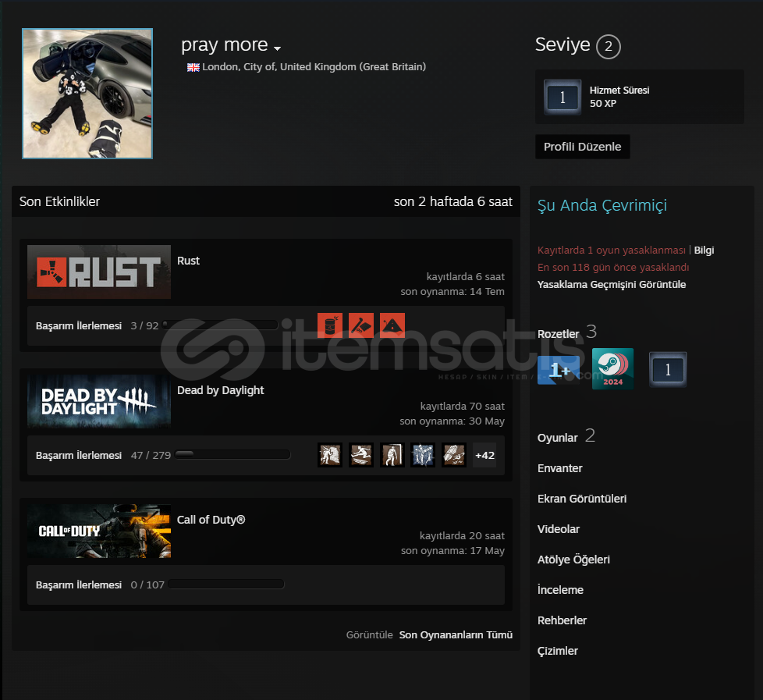Click the pray more profile name
Viewport: 763px width, 700px height.
pos(225,44)
